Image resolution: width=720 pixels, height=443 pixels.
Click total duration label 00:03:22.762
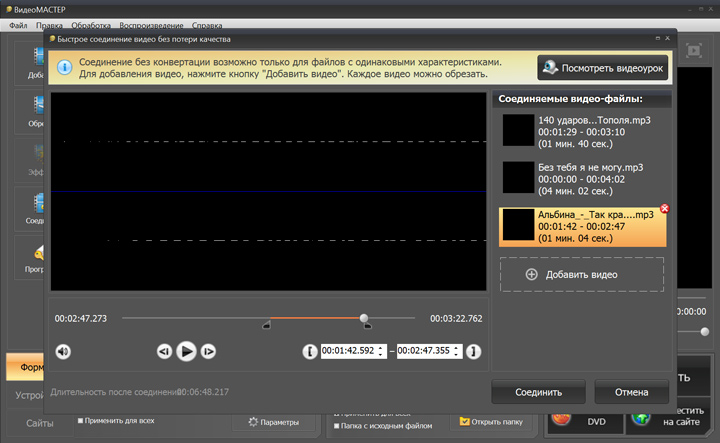[456, 319]
